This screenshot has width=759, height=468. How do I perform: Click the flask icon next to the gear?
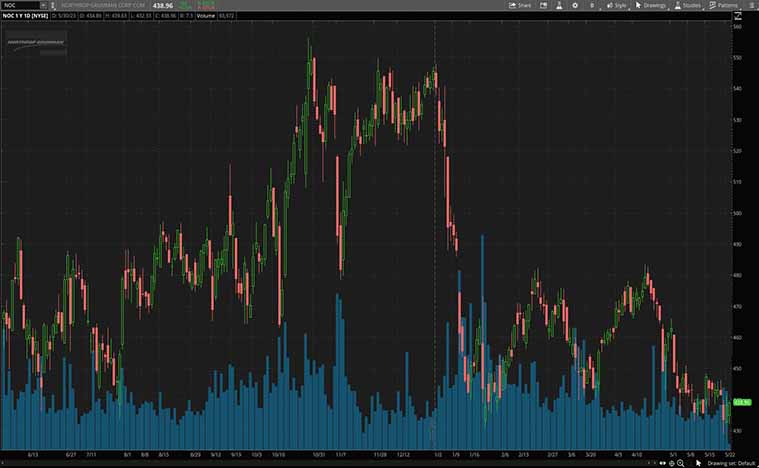coord(559,5)
